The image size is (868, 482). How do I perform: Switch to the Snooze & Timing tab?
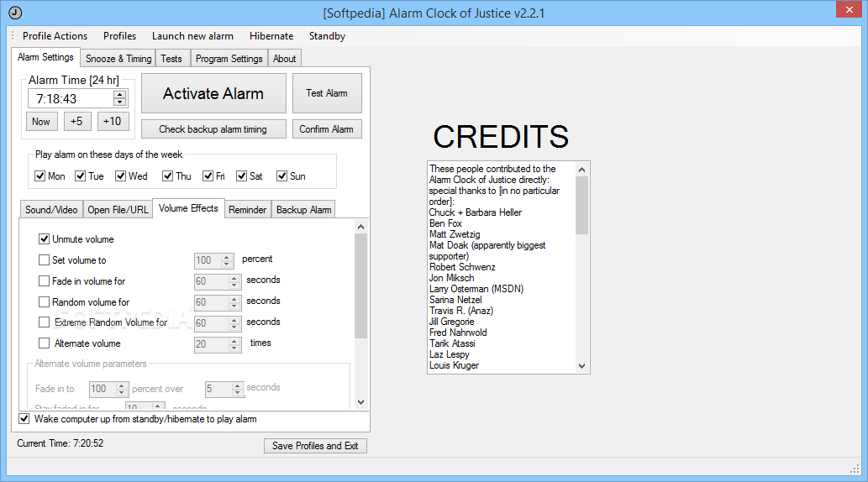(x=118, y=59)
